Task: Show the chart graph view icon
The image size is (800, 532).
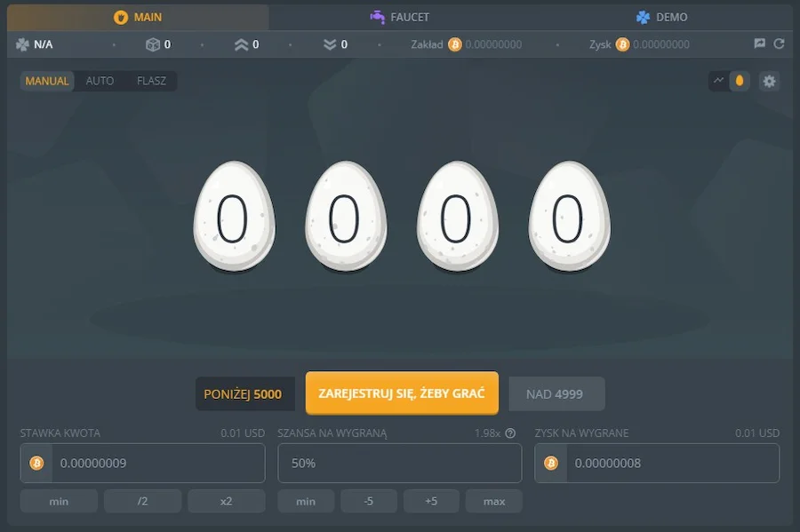Action: tap(718, 81)
